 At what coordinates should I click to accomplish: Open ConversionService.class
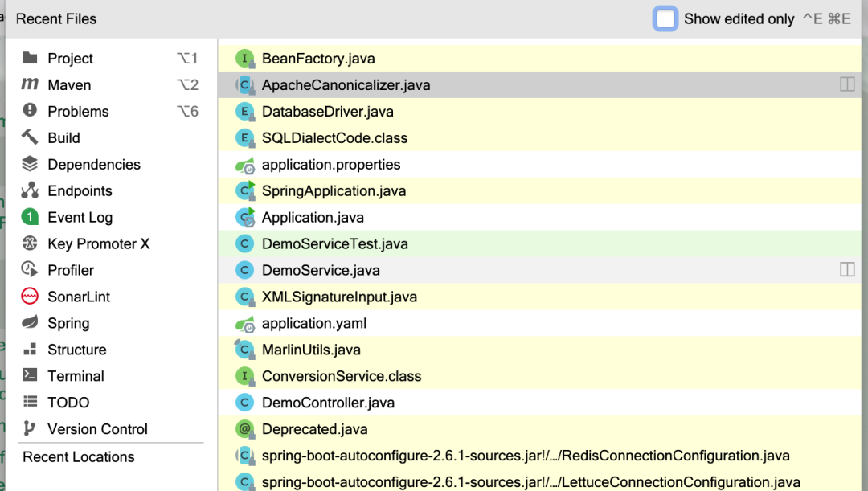pyautogui.click(x=540, y=376)
